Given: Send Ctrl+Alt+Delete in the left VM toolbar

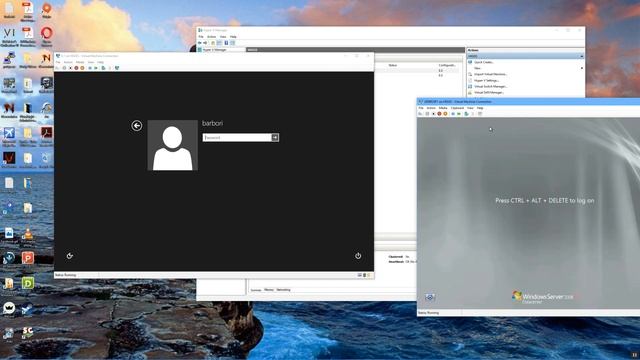Looking at the screenshot, I should coord(57,68).
